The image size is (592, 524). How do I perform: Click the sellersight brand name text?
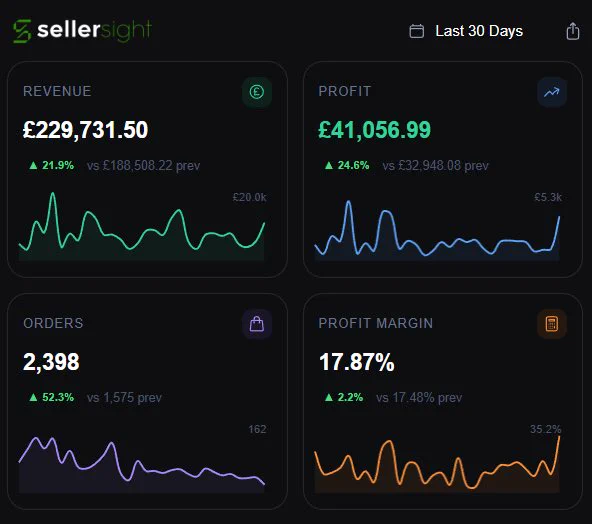point(94,30)
